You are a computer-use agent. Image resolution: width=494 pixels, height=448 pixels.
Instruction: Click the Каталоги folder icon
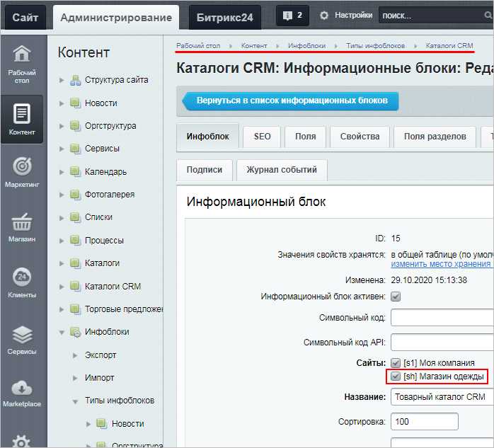coord(75,263)
